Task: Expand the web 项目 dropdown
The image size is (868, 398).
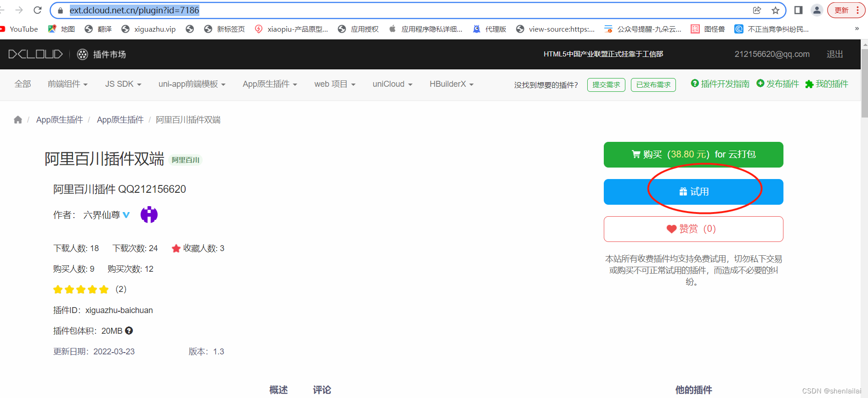Action: click(335, 84)
